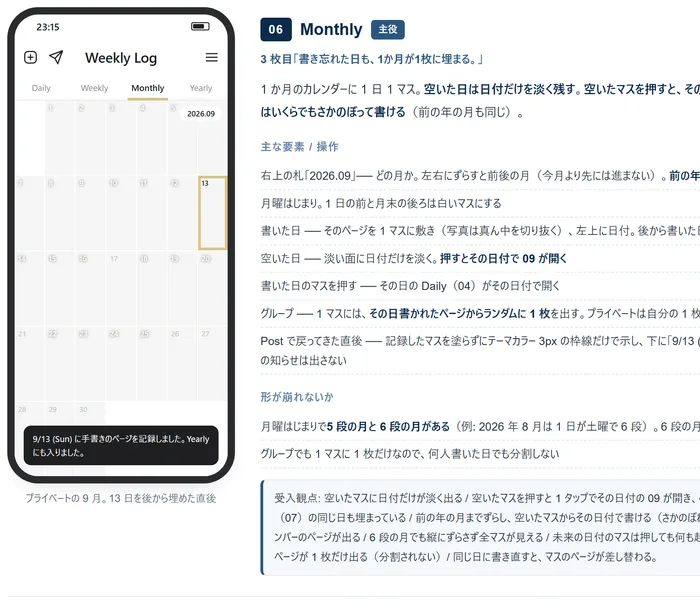
Task: Select the day 24 calendar cell
Action: (x=121, y=364)
